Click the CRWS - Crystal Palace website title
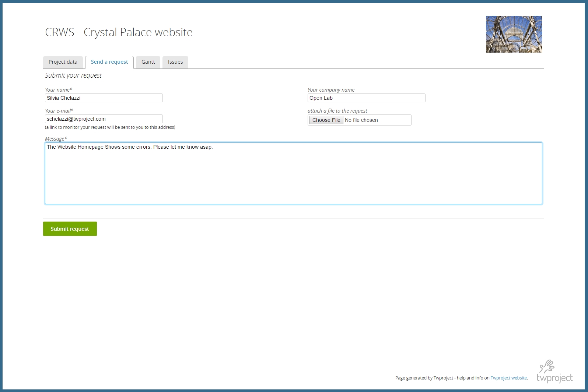This screenshot has height=392, width=588. [119, 32]
